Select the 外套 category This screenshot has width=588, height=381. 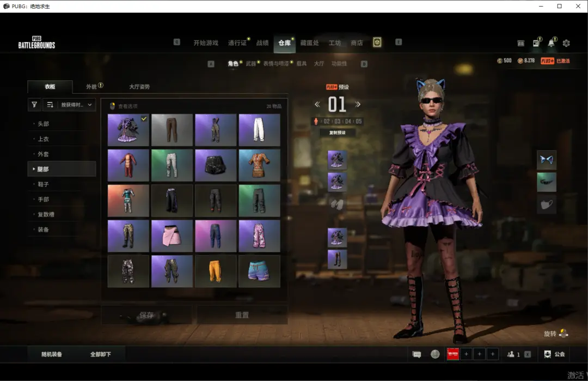pyautogui.click(x=62, y=154)
